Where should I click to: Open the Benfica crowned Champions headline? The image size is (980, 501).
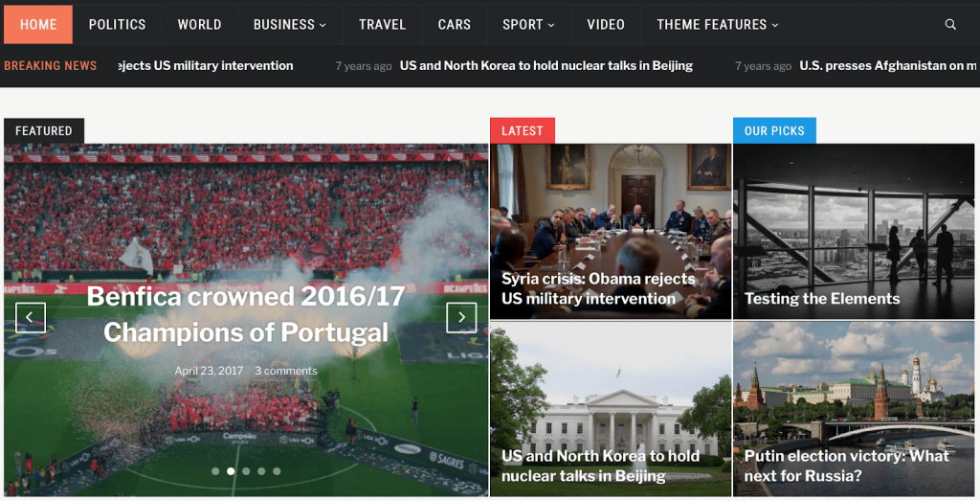coord(246,314)
